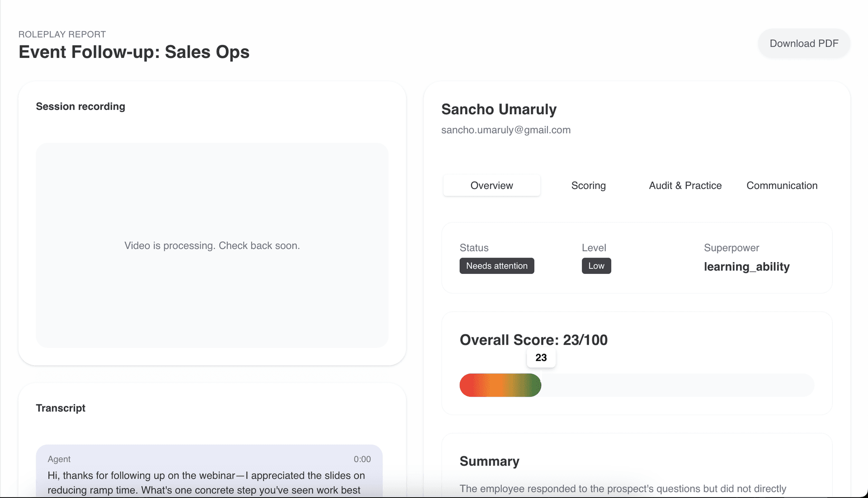Click the Needs attention status badge
Viewport: 868px width, 498px height.
496,266
